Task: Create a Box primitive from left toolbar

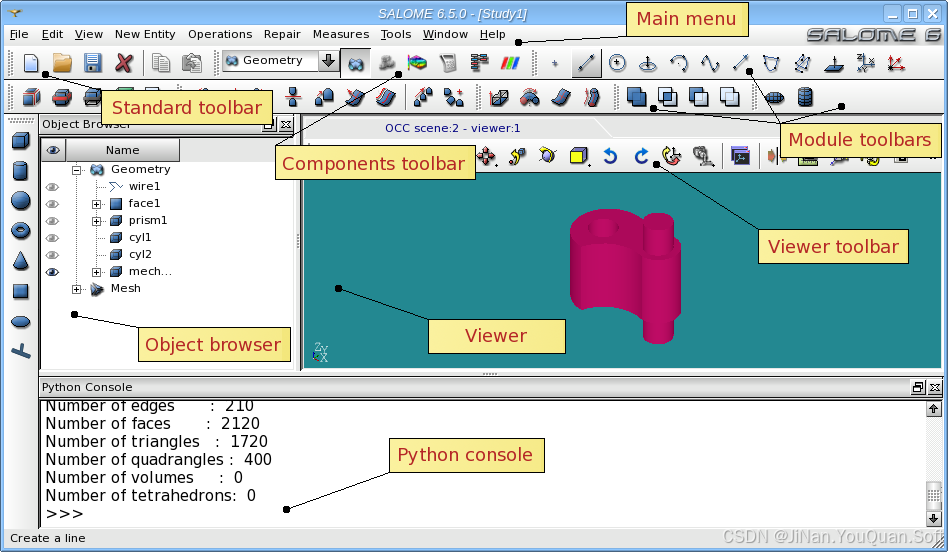Action: (21, 141)
